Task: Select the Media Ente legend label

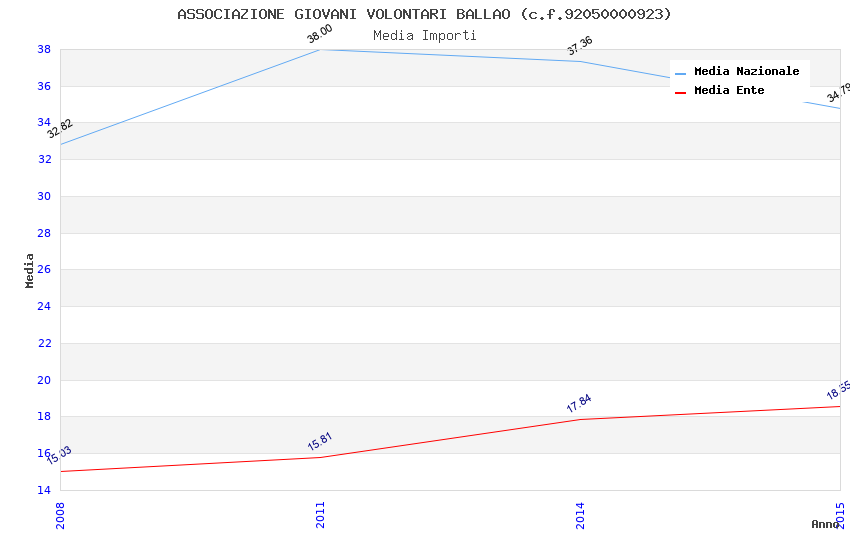Action: coord(729,90)
